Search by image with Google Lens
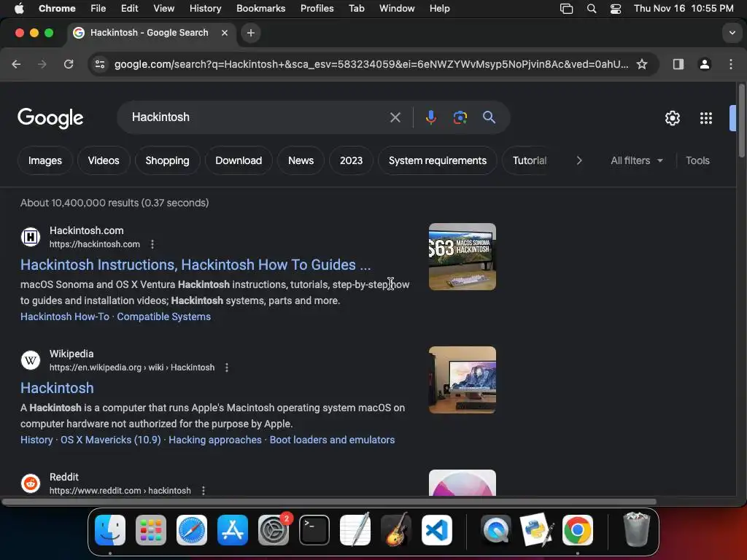 click(x=460, y=117)
